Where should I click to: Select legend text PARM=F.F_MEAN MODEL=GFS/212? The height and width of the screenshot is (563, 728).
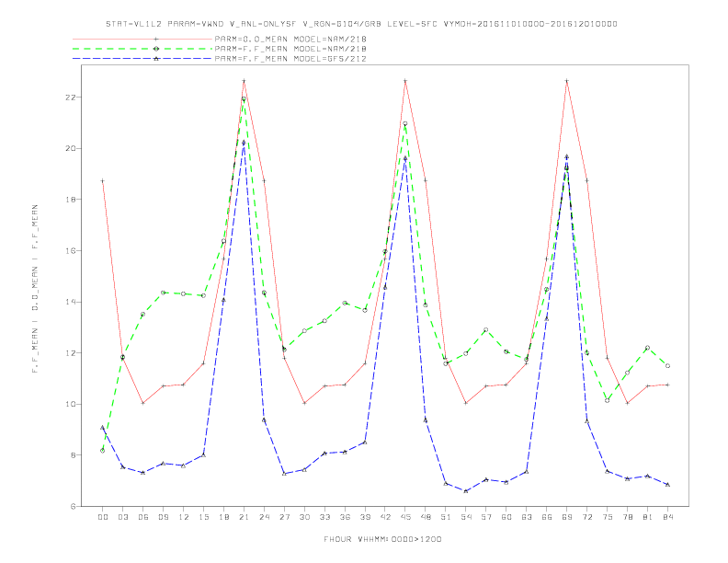290,59
